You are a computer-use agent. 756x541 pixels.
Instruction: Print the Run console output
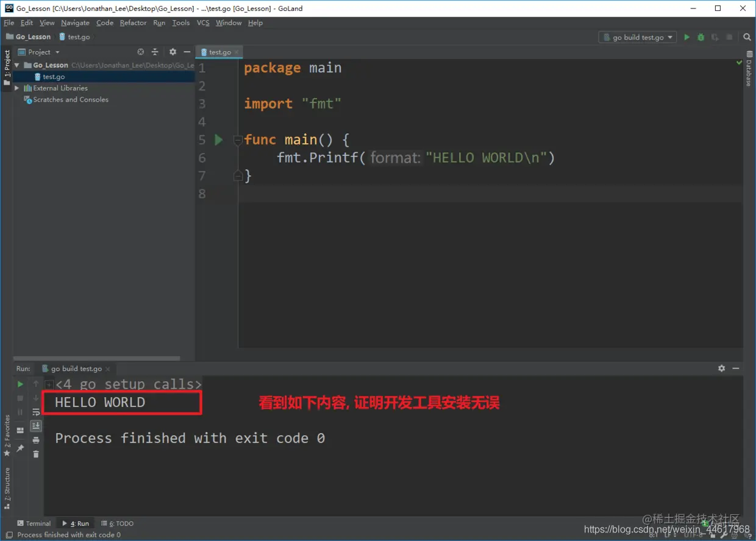36,440
